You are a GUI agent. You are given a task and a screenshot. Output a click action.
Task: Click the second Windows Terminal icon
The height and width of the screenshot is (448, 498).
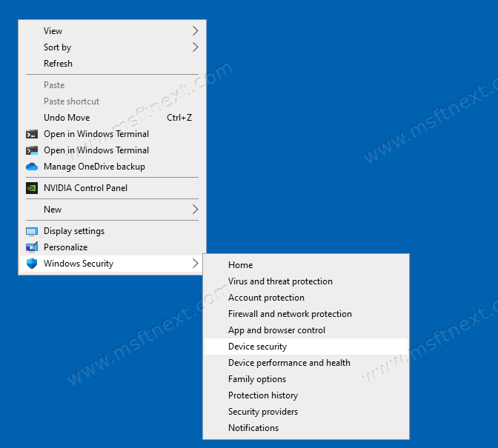pos(32,150)
